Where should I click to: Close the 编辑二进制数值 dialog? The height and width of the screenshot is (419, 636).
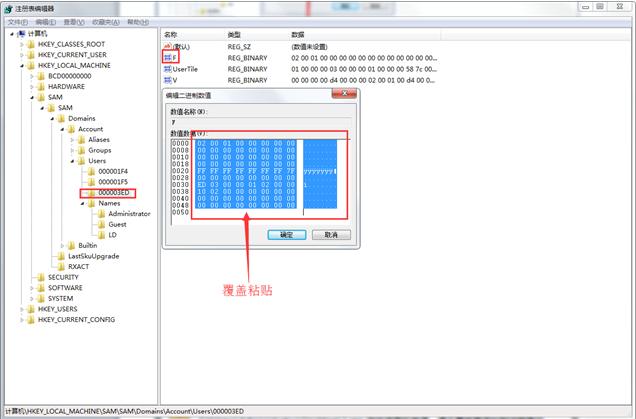(344, 94)
